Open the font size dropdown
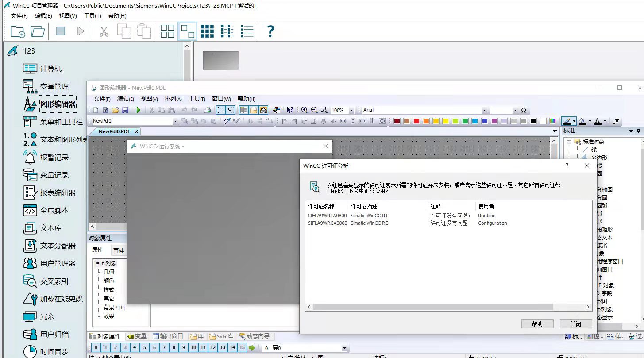The width and height of the screenshot is (644, 358). [x=515, y=110]
